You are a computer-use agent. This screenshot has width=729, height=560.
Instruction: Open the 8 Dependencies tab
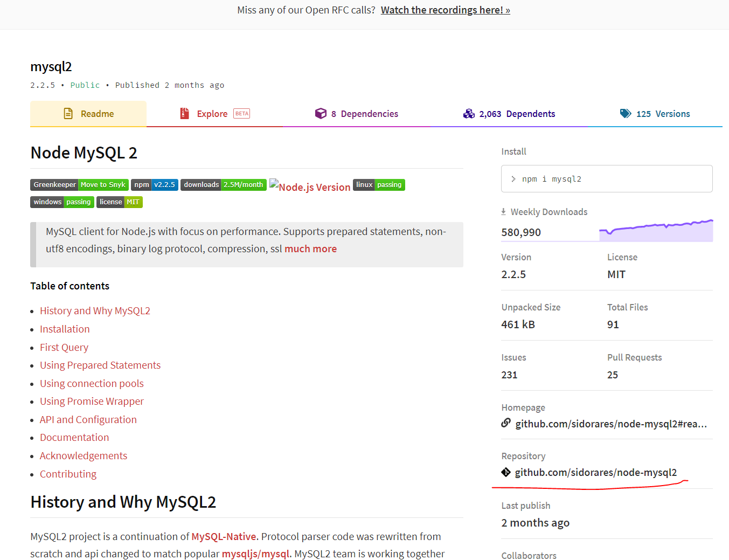pos(357,114)
